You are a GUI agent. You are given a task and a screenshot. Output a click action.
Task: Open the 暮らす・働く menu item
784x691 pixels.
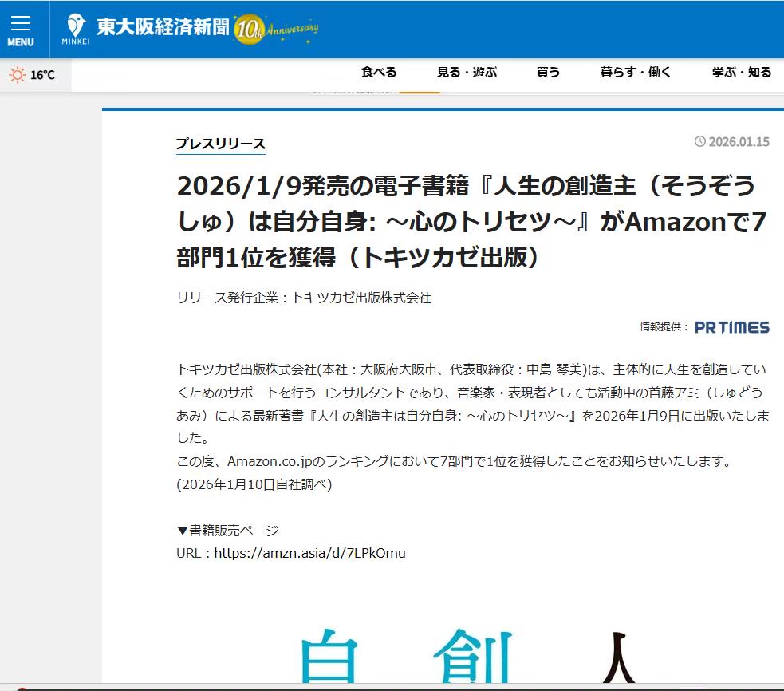(x=636, y=72)
